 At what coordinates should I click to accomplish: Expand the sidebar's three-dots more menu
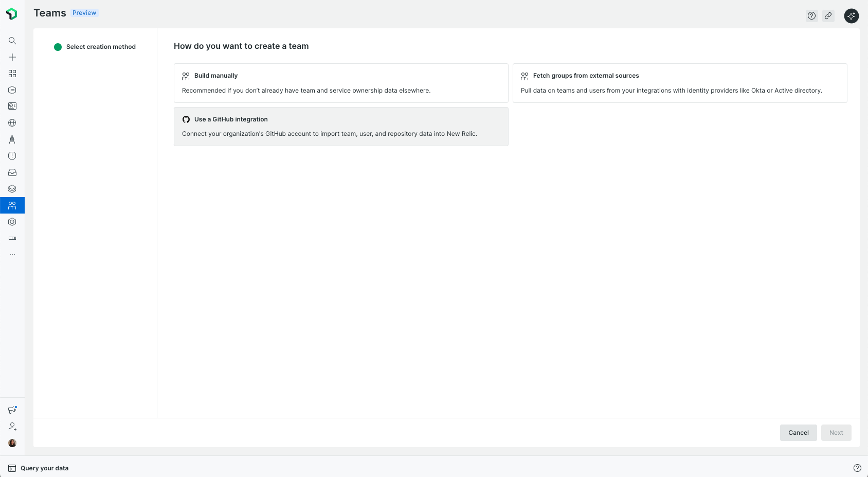click(12, 255)
